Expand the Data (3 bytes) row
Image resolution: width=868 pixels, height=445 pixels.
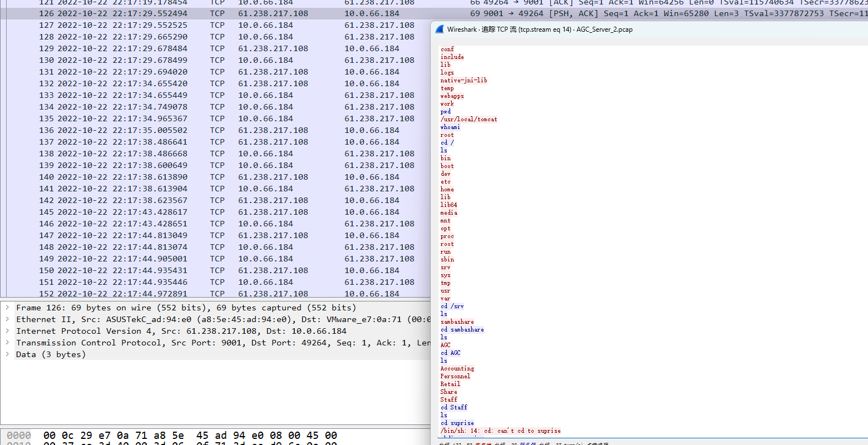pos(7,354)
